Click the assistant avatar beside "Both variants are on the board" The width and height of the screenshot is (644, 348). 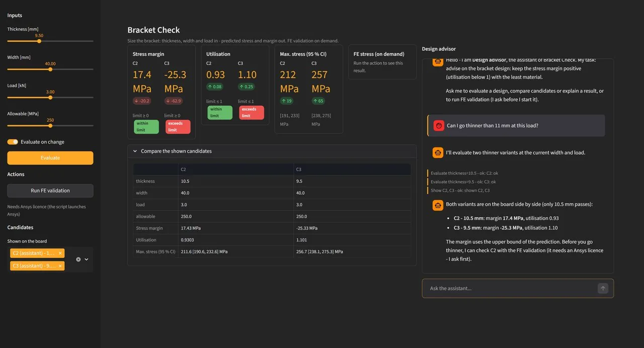click(x=438, y=205)
